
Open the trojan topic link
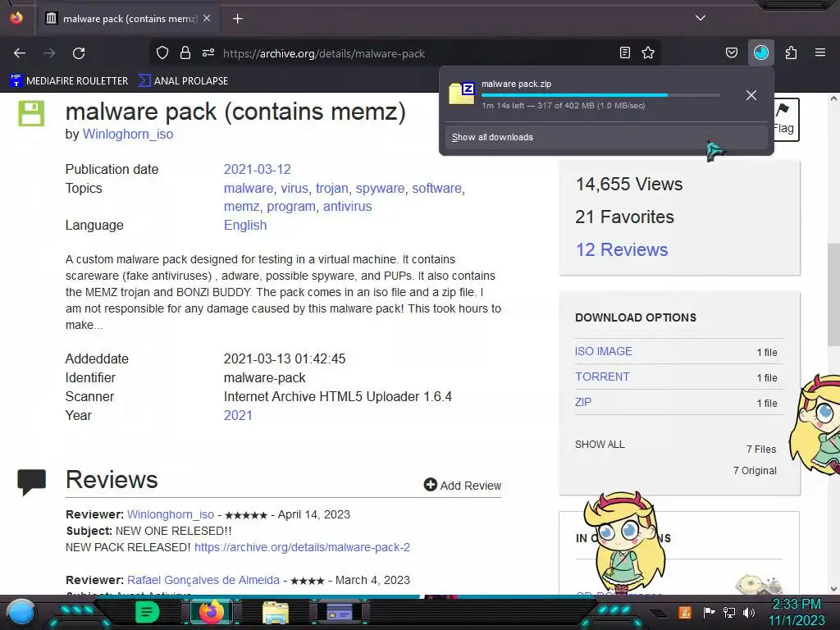pos(331,189)
